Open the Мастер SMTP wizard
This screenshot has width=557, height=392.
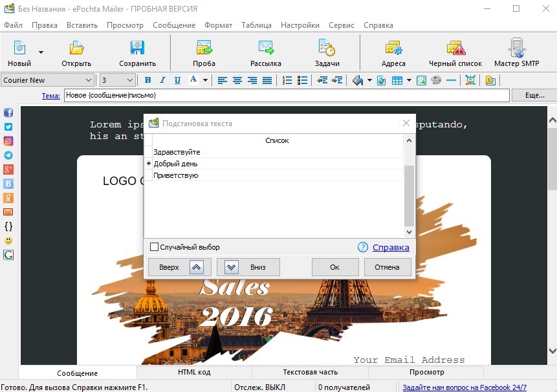coord(516,49)
